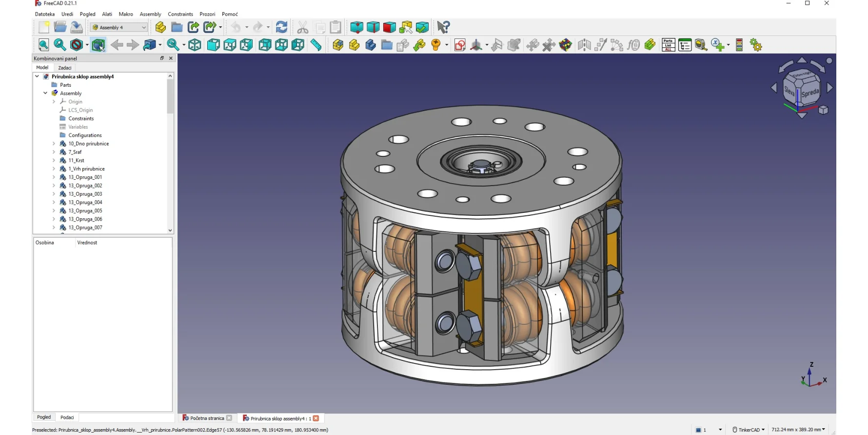Click the model tree scrollbar down arrow
The height and width of the screenshot is (435, 868).
[170, 230]
